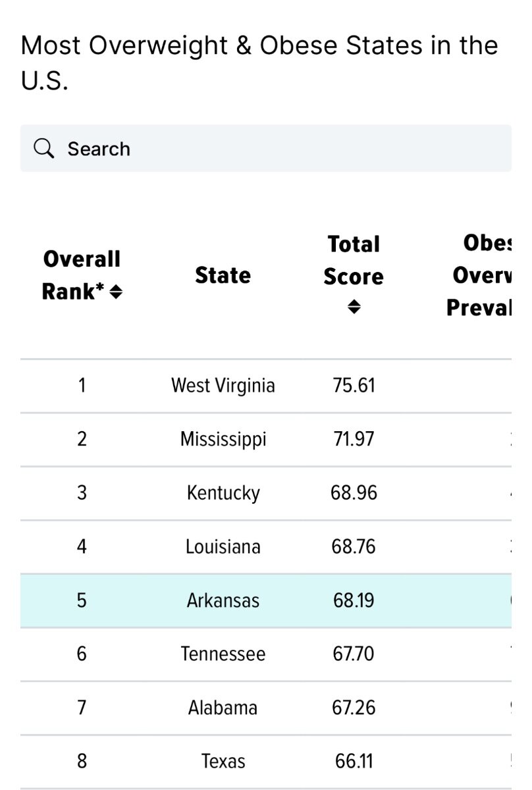Click the partially visible Obesity Prevalence header

click(x=479, y=275)
